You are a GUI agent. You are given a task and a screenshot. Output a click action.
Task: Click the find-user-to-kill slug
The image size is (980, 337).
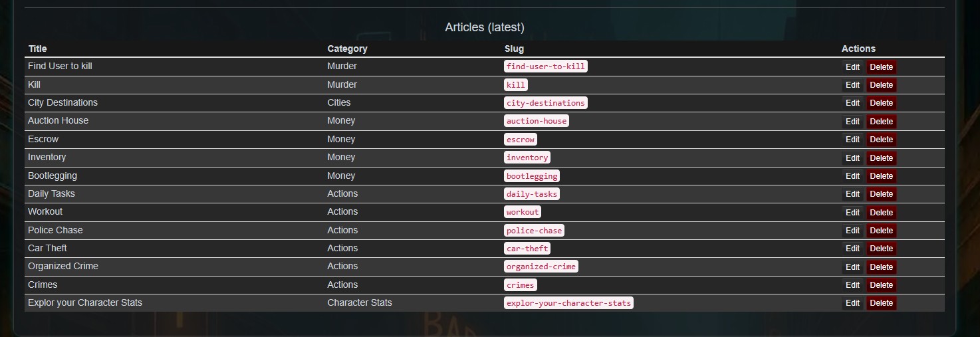[x=545, y=66]
